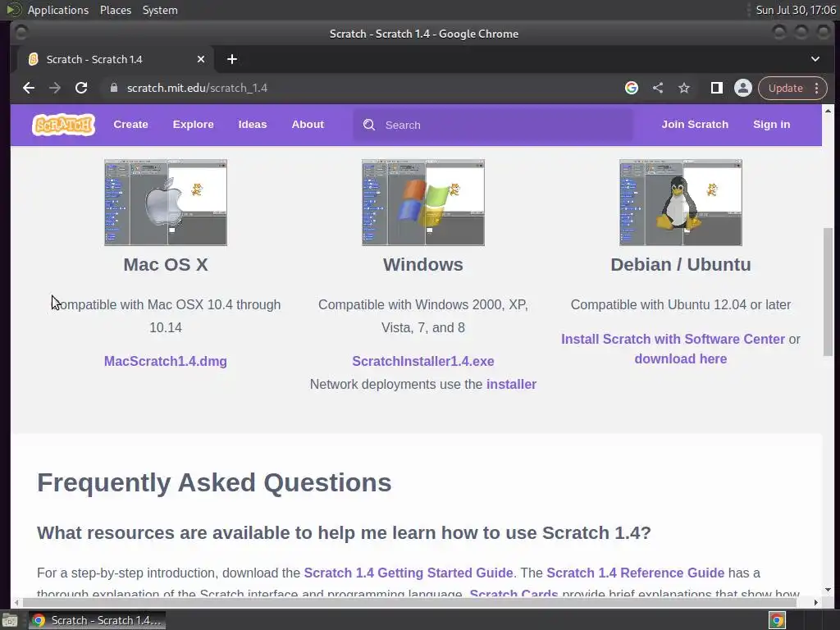
Task: Click the address bar URL
Action: pos(197,88)
